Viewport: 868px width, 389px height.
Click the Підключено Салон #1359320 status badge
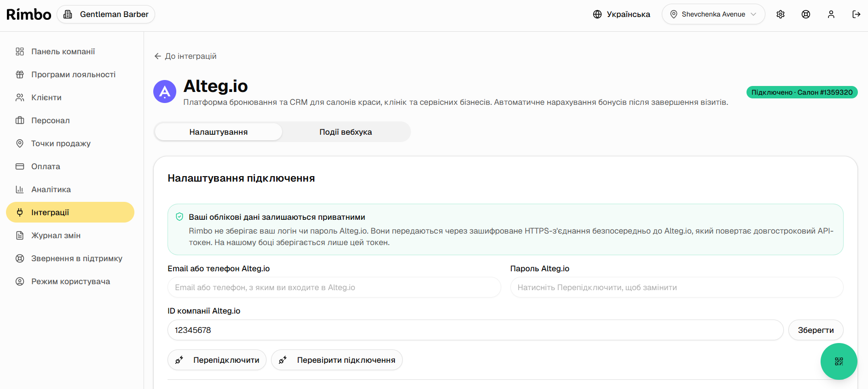[802, 92]
